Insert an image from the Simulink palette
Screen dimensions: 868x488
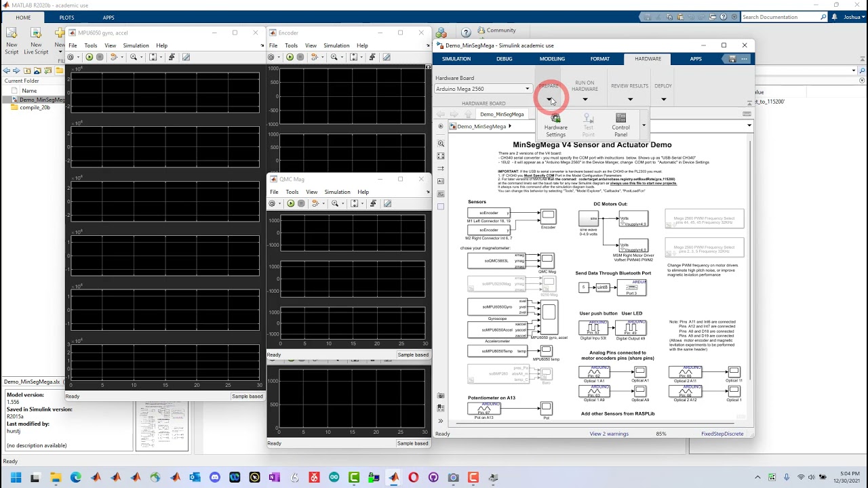tap(441, 193)
